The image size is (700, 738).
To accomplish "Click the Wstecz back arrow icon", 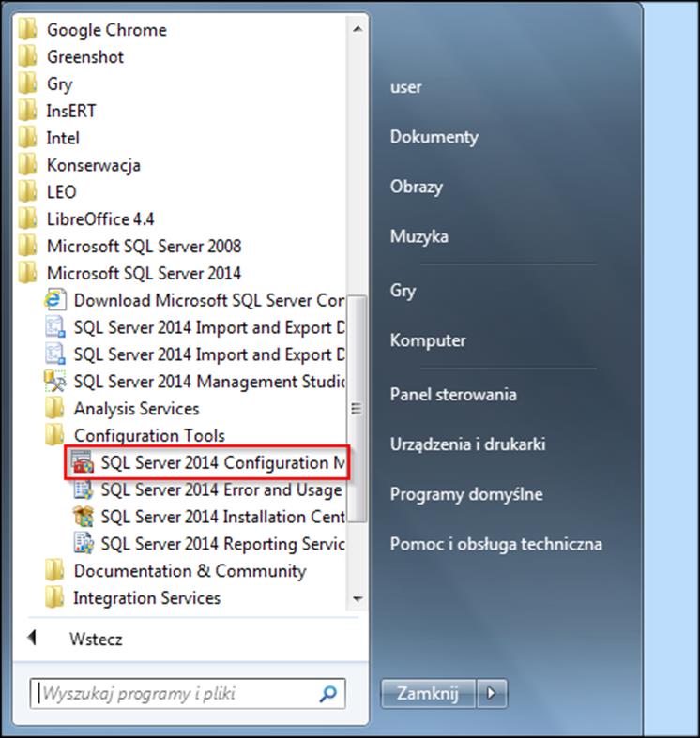I will point(32,639).
